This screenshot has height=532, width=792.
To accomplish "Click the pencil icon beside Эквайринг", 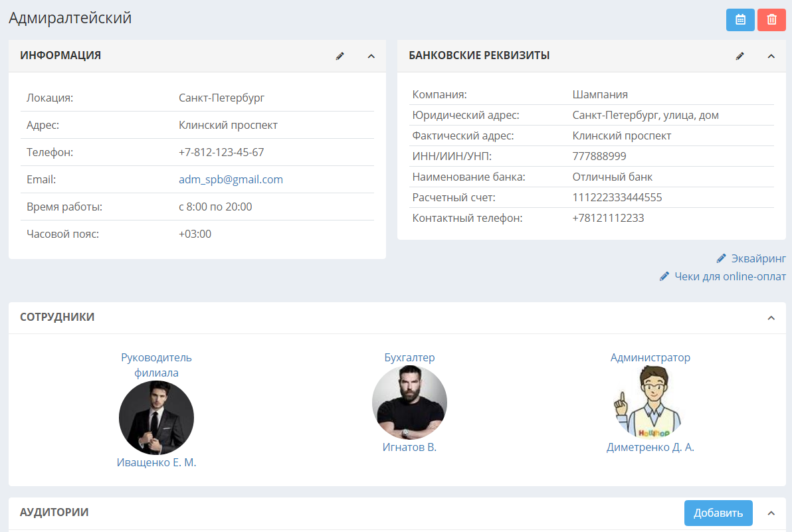I will click(722, 258).
